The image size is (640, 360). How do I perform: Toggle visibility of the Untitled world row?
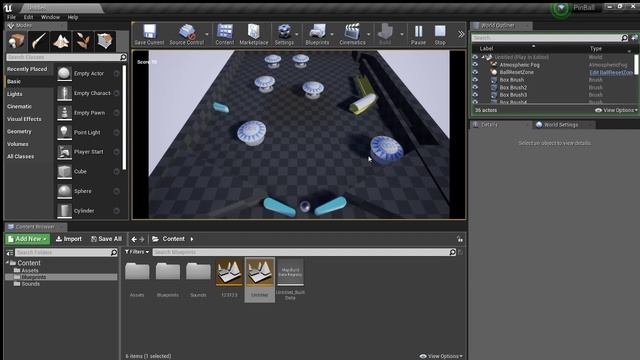point(475,57)
